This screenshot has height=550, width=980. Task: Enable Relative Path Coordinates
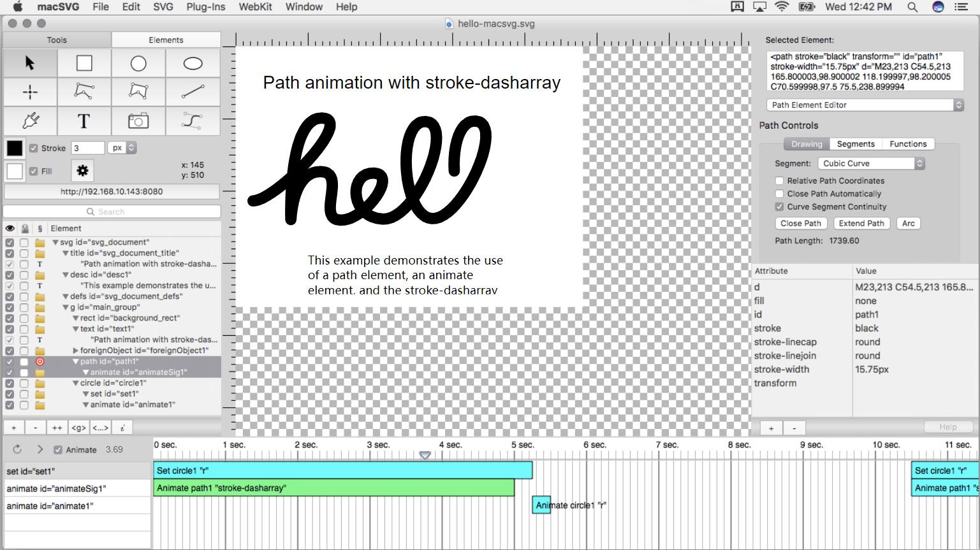coord(779,180)
